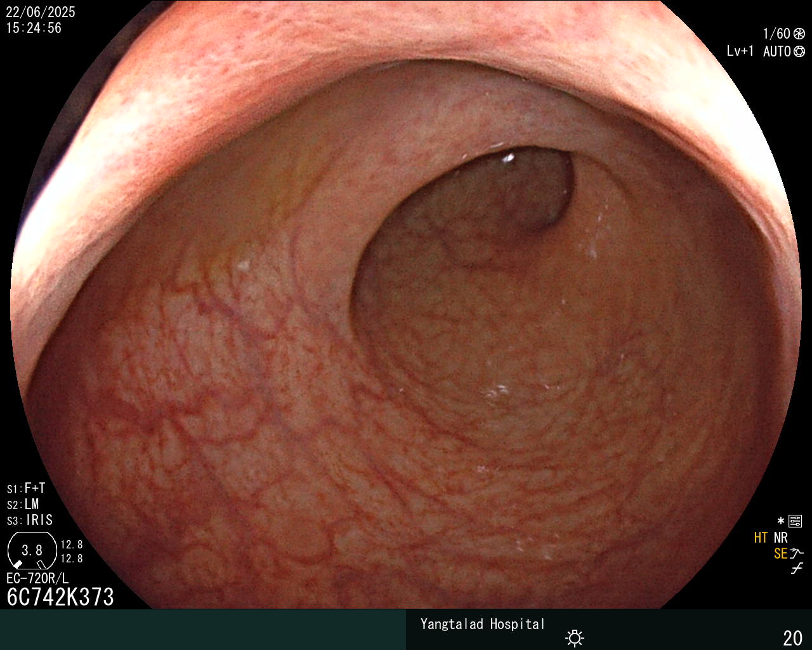Click the serial number 6C742K373
The width and height of the screenshot is (812, 650).
coord(60,597)
